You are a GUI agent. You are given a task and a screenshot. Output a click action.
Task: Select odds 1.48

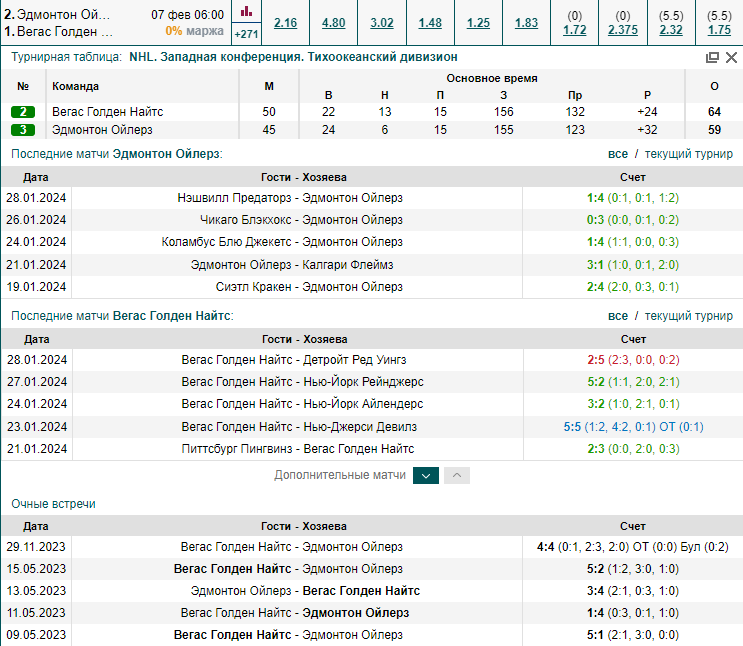[430, 23]
